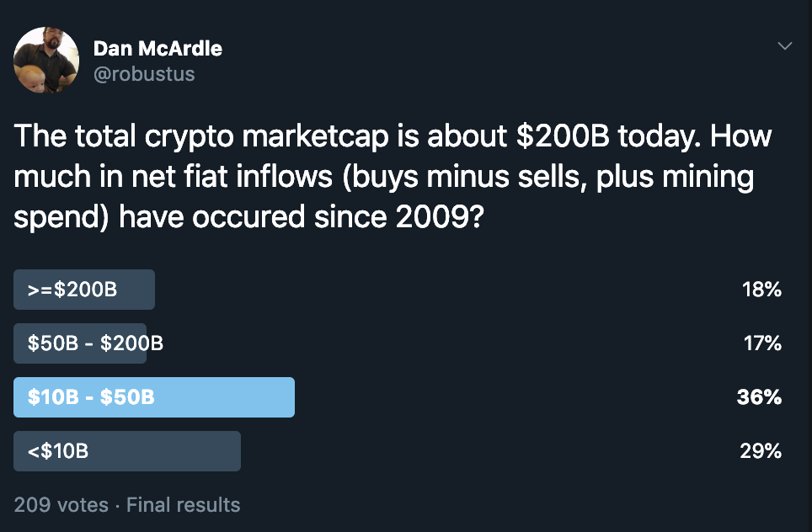Click the bold 36% winning percentage
Image resolution: width=812 pixels, height=532 pixels.
(759, 397)
